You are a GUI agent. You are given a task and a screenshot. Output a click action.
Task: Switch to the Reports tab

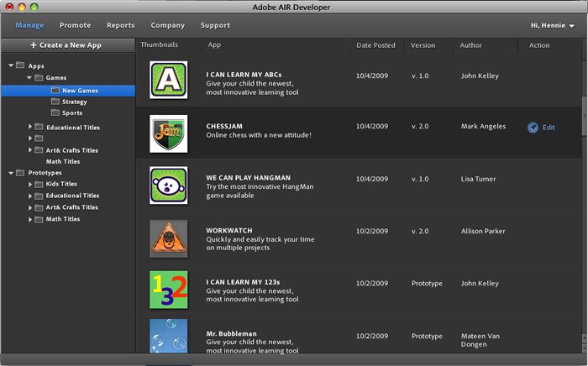pyautogui.click(x=120, y=25)
